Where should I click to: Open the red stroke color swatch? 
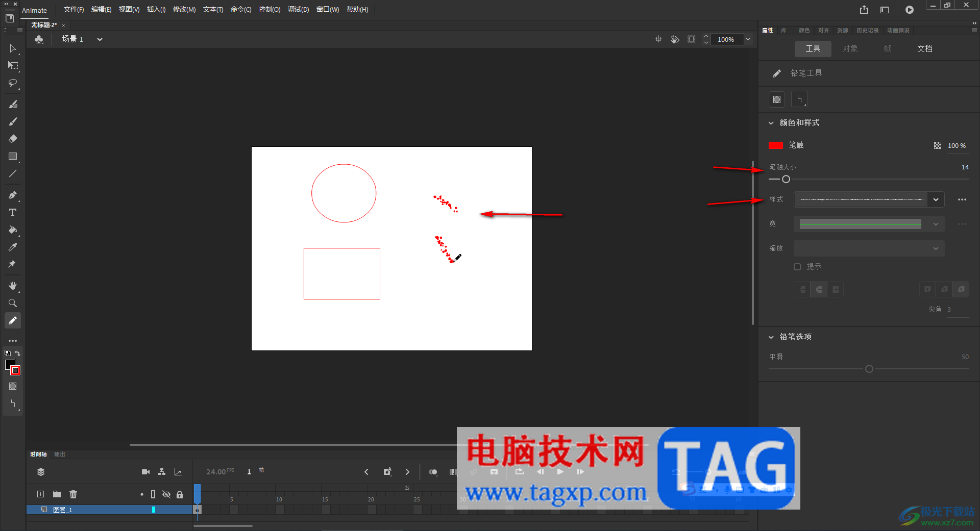776,145
